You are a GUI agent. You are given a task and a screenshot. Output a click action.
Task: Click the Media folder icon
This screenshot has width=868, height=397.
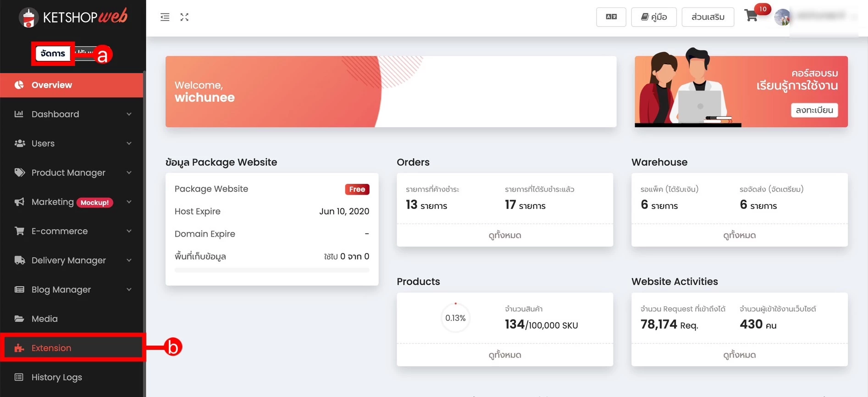tap(19, 318)
